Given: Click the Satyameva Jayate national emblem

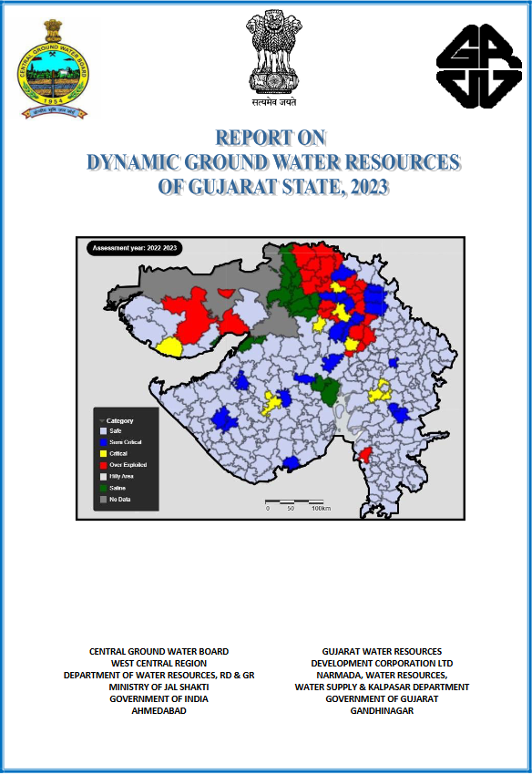Looking at the screenshot, I should coord(274,59).
